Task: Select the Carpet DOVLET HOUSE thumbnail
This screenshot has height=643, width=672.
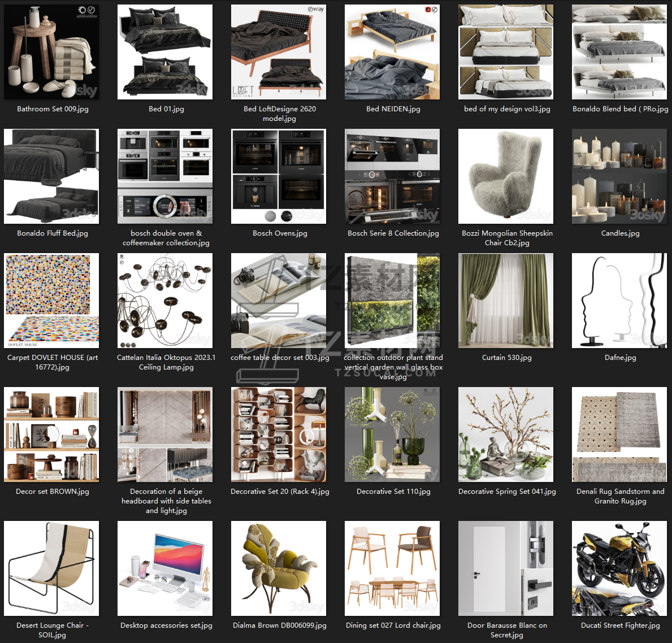Action: click(51, 300)
